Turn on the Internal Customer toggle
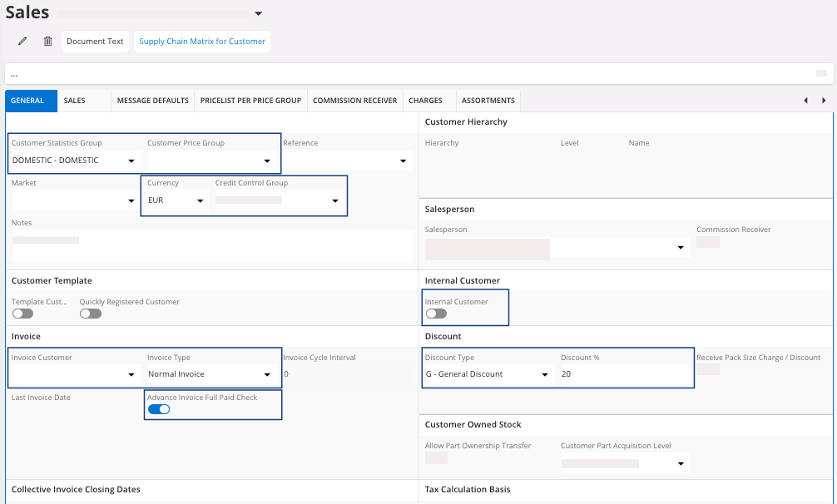The image size is (837, 504). coord(436,314)
